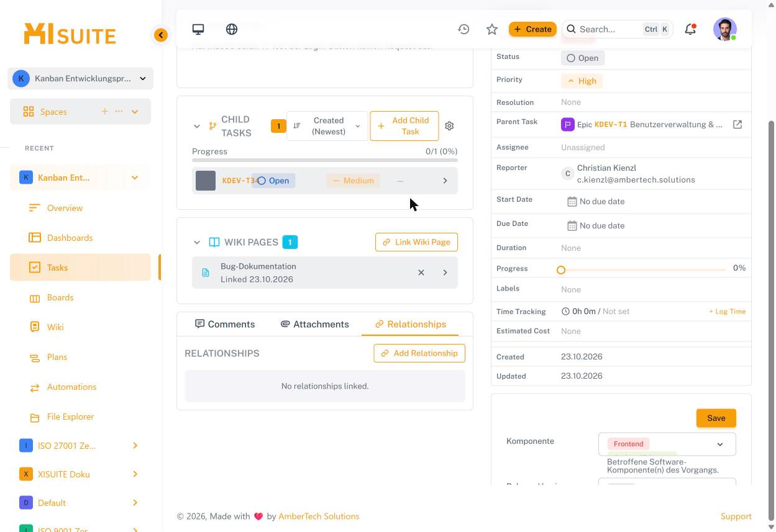The image size is (776, 532).
Task: Open the recent history clock icon
Action: (x=463, y=29)
